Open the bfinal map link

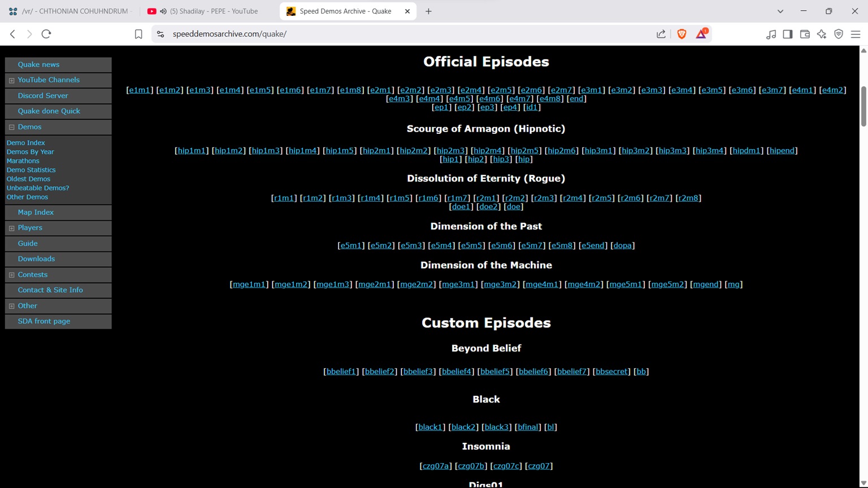coord(528,428)
